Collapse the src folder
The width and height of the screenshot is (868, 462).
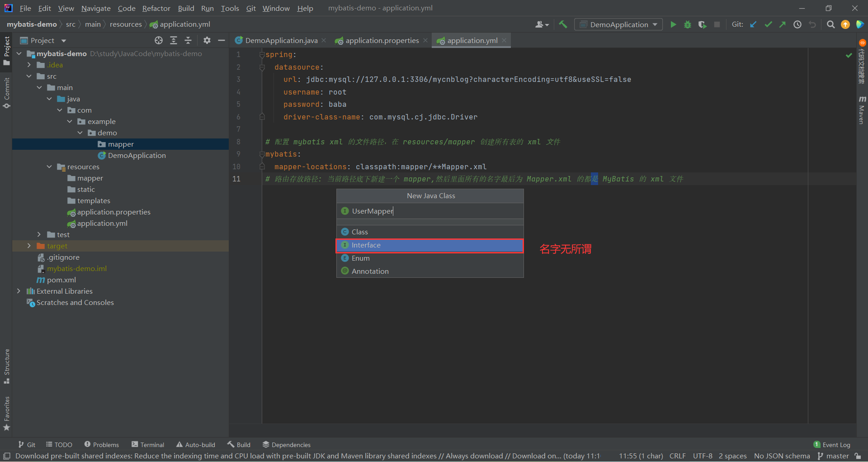(x=29, y=76)
